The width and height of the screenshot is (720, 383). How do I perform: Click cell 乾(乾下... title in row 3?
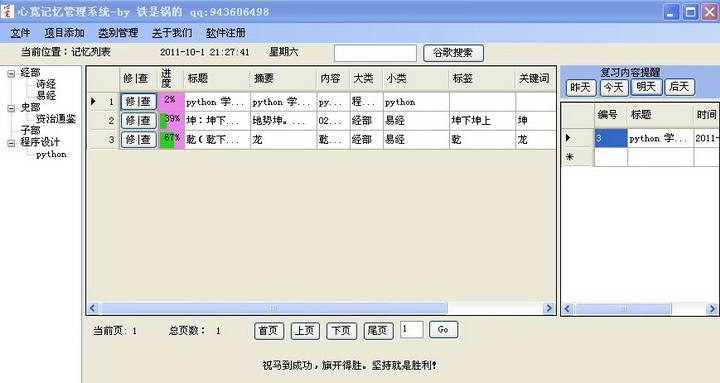(217, 140)
